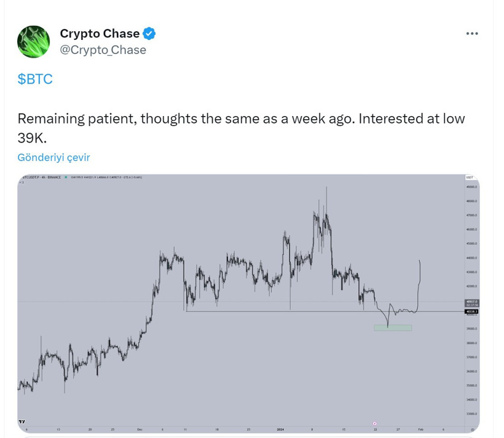Click Crypto Chase's profile avatar
Screen dimensions: 504x438
pyautogui.click(x=34, y=41)
